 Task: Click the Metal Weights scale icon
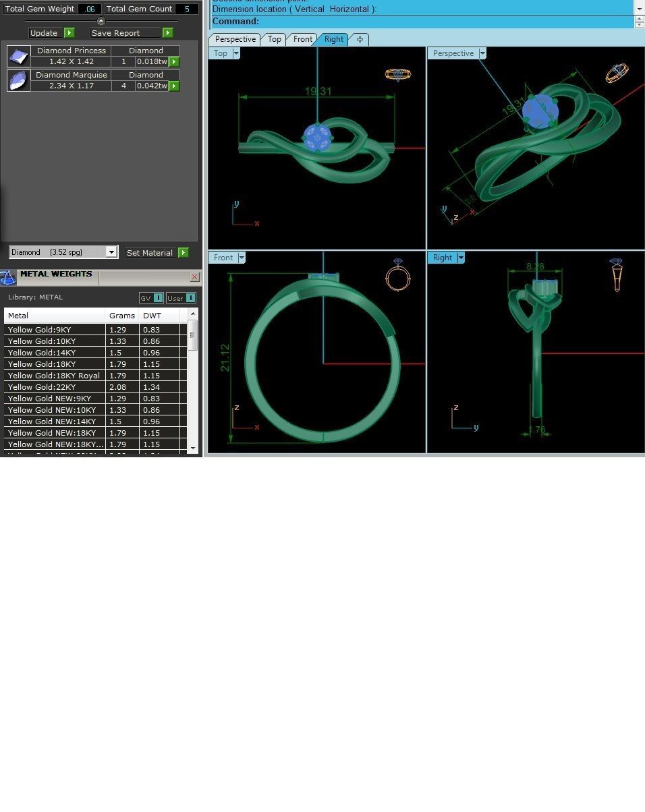click(8, 277)
